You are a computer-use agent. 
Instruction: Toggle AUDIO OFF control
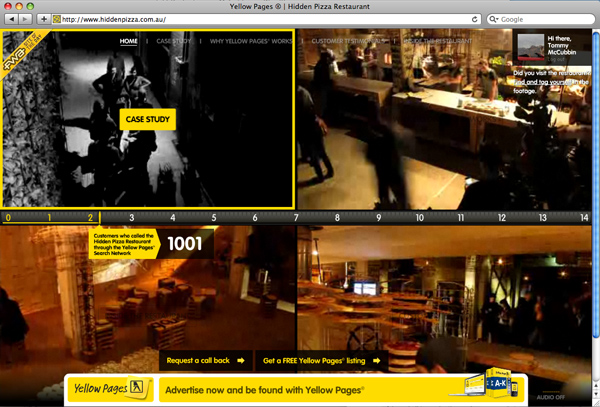[x=550, y=397]
